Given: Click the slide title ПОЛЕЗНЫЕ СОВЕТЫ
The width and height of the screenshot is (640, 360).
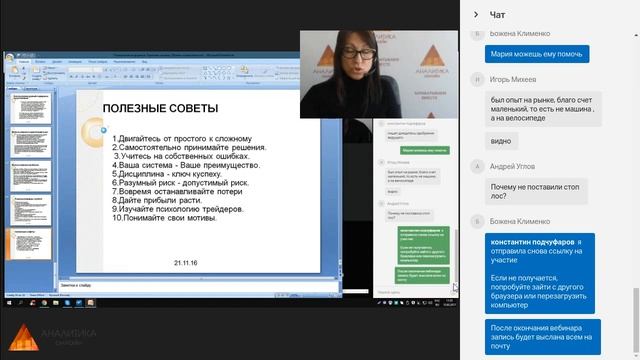Looking at the screenshot, I should (x=160, y=108).
